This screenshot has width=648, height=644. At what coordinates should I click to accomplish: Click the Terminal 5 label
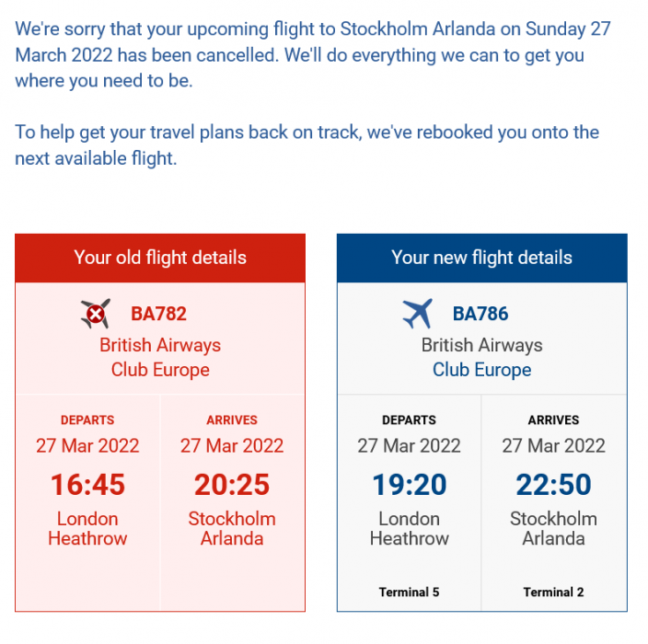pyautogui.click(x=410, y=592)
